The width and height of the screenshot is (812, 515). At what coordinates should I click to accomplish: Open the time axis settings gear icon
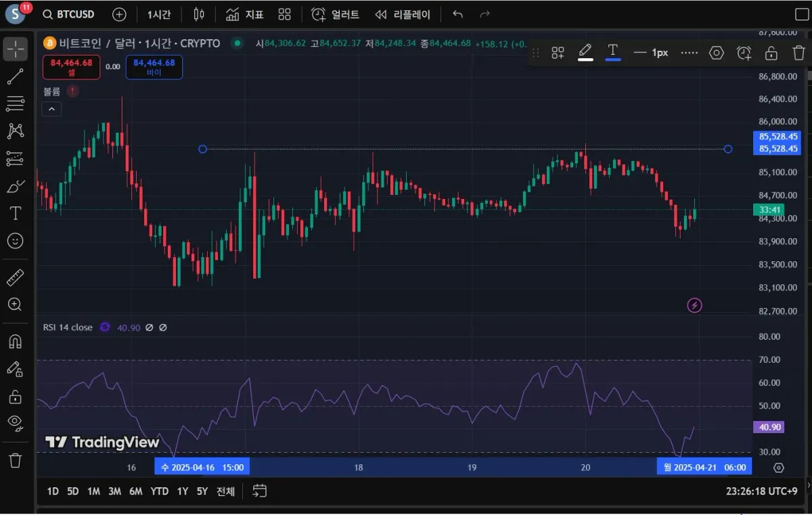click(x=779, y=468)
